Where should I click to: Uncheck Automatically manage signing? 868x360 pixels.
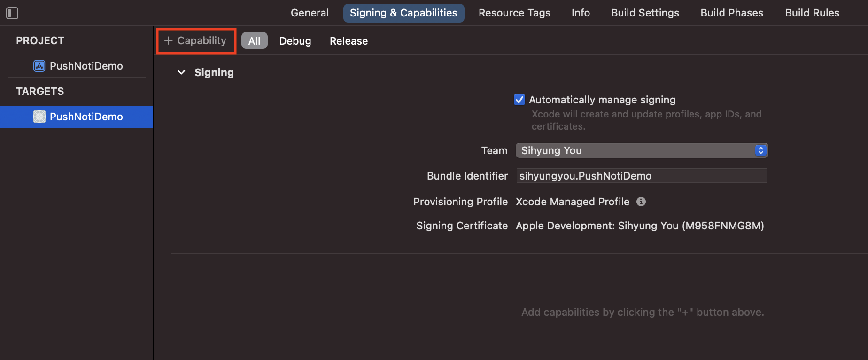519,100
